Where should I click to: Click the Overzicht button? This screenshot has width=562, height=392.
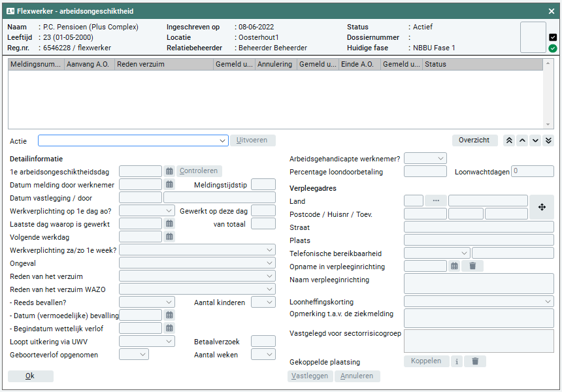point(474,140)
